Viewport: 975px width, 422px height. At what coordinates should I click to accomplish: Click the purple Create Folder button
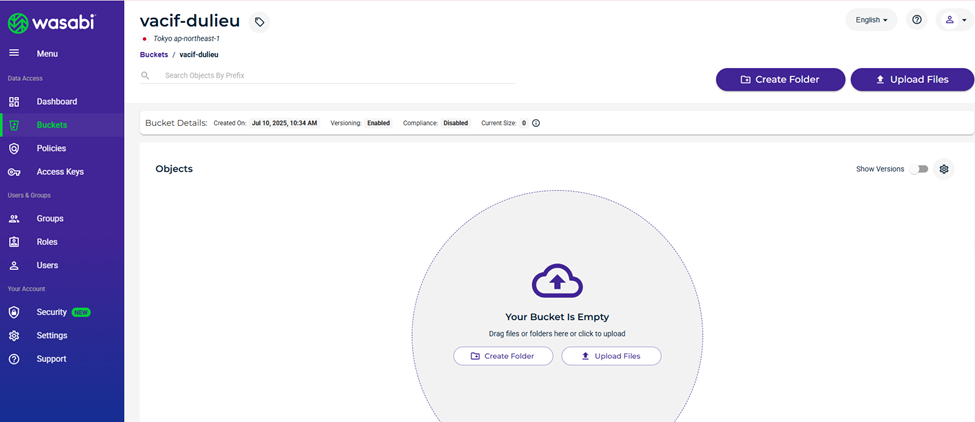pyautogui.click(x=780, y=80)
